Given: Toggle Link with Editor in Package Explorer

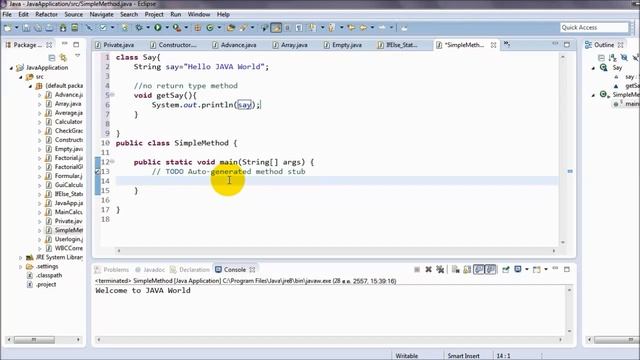Looking at the screenshot, I should point(63,58).
